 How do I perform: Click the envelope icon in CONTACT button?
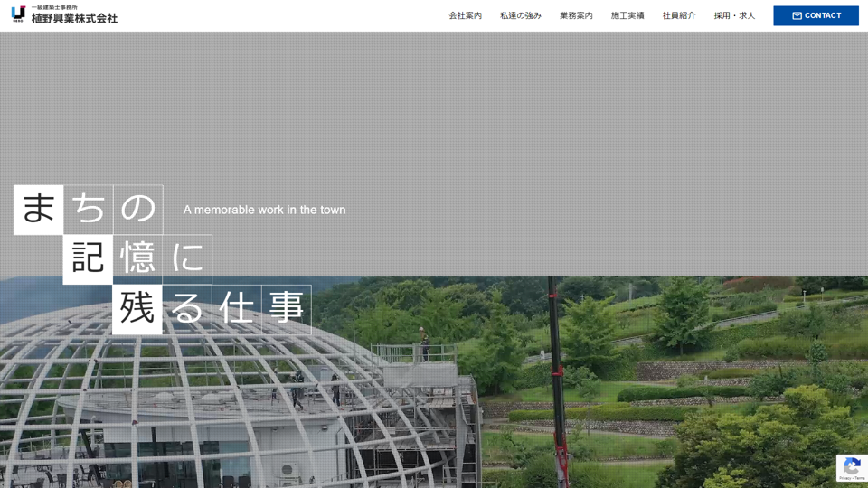click(797, 16)
